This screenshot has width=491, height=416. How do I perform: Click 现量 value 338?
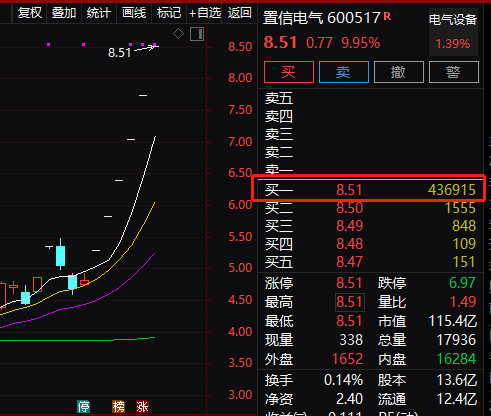click(x=351, y=340)
